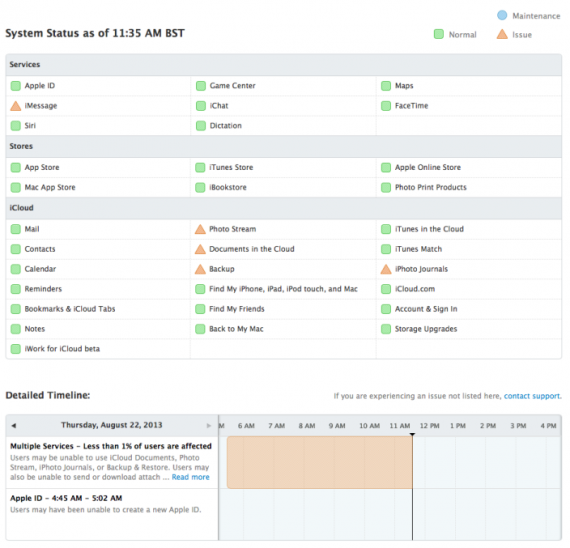Click the Game Center status icon
Viewport: 570px width, 548px height.
pyautogui.click(x=201, y=86)
